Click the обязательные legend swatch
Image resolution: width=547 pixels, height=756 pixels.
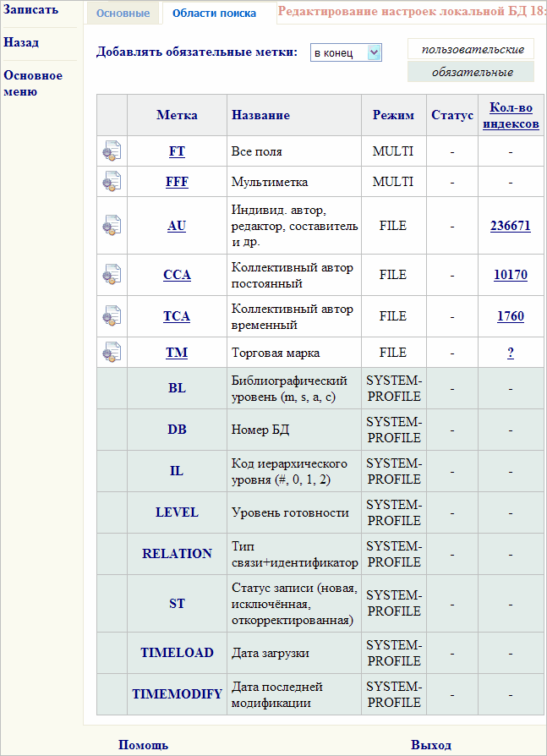click(472, 73)
